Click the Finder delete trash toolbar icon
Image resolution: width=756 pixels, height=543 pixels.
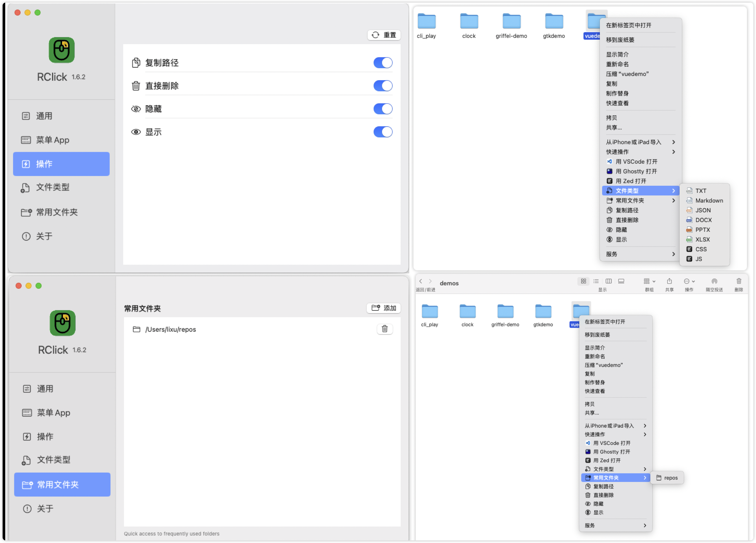coord(738,281)
